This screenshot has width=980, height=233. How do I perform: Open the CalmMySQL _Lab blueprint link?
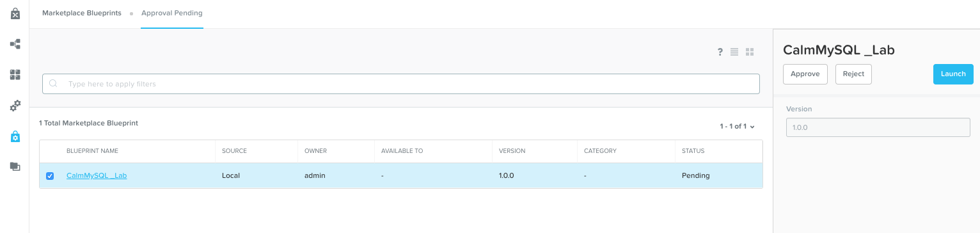point(97,175)
